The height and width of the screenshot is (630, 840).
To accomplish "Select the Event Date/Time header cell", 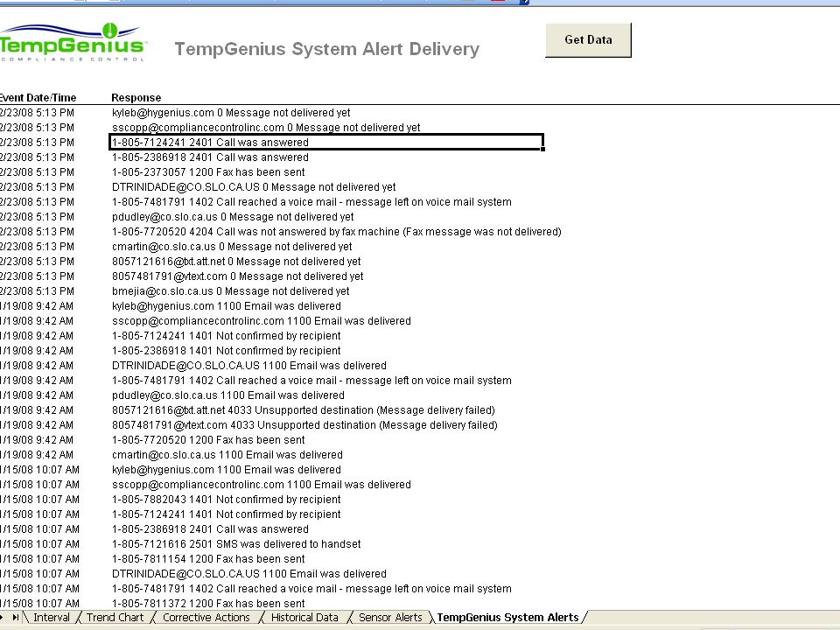I will point(38,97).
